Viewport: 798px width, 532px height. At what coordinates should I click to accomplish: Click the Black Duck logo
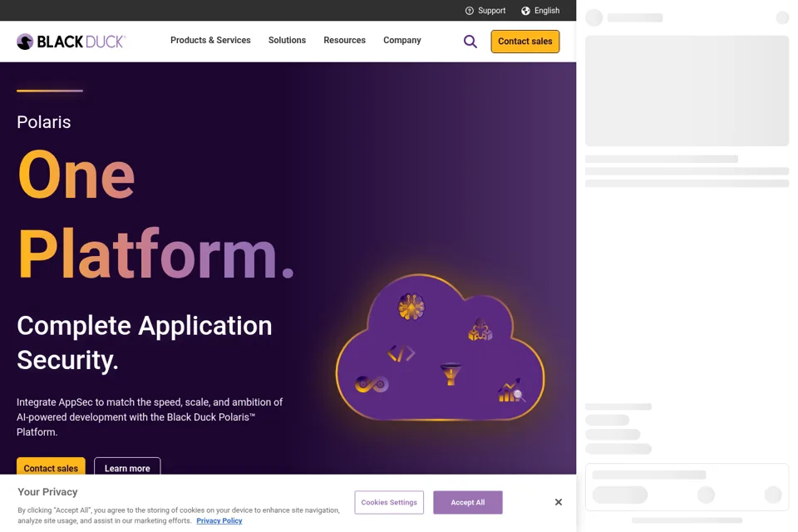point(71,42)
